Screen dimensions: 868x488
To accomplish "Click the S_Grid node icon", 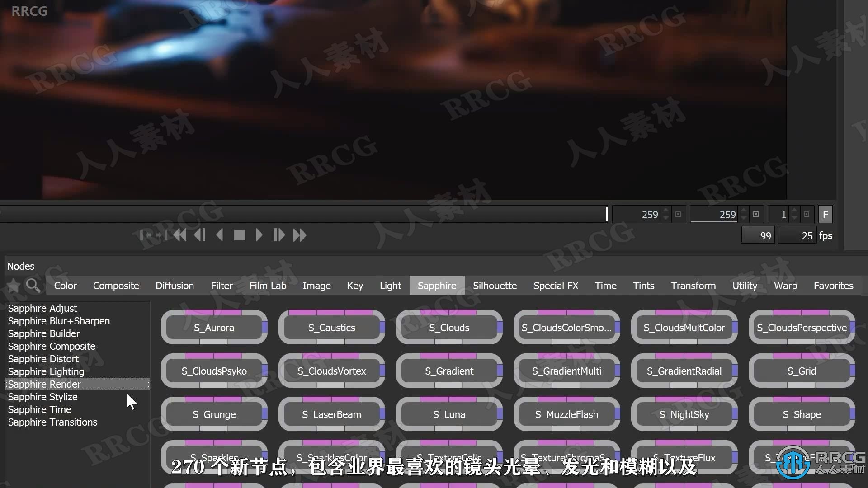I will 801,371.
